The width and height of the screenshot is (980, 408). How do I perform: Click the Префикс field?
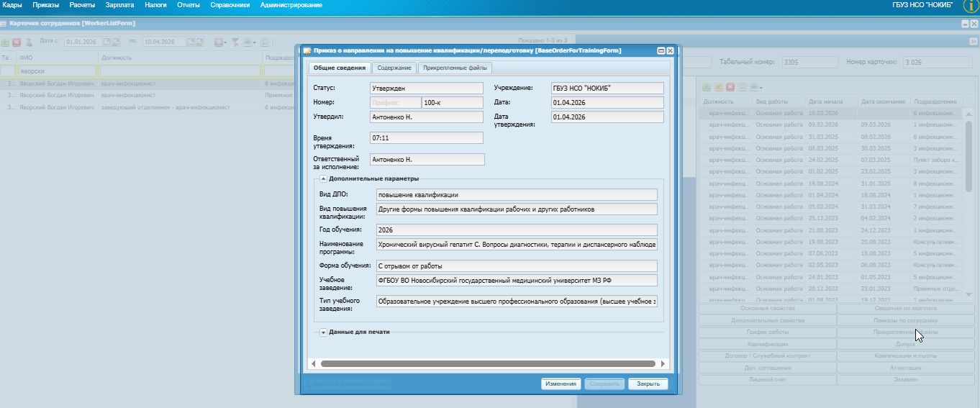pyautogui.click(x=395, y=103)
